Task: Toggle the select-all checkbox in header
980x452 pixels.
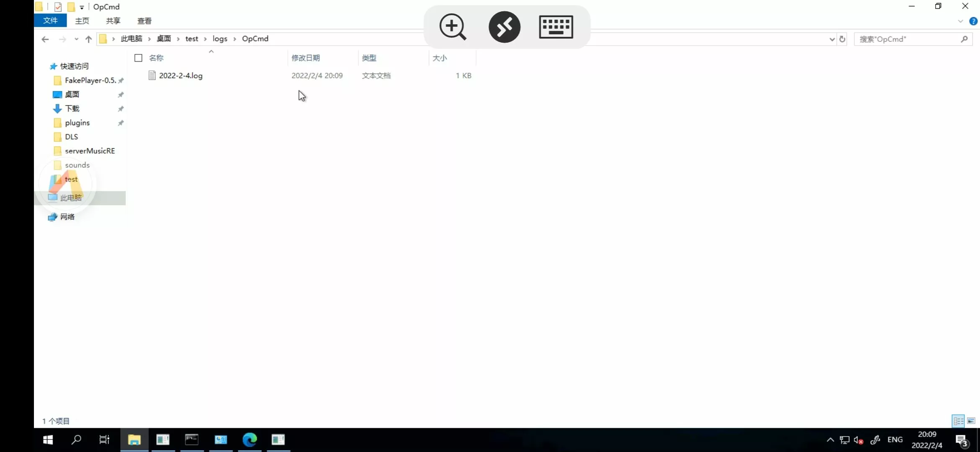Action: (138, 58)
